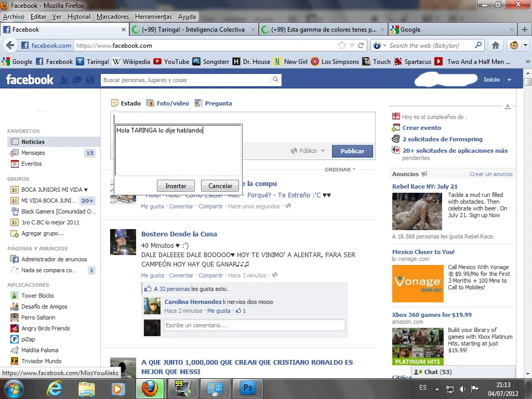Open Carolina Hernandez profile link
Viewport: 532px width, 399px height.
pos(193,302)
